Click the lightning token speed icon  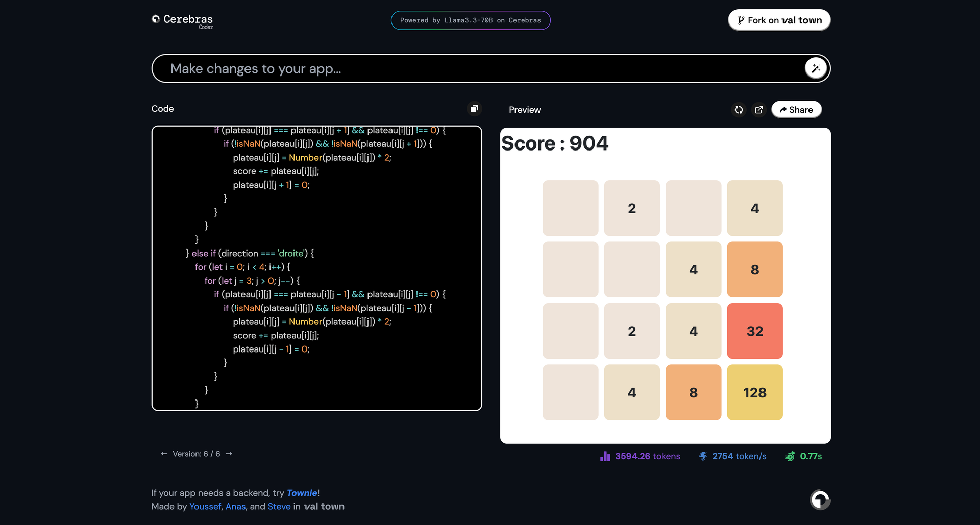click(x=702, y=456)
